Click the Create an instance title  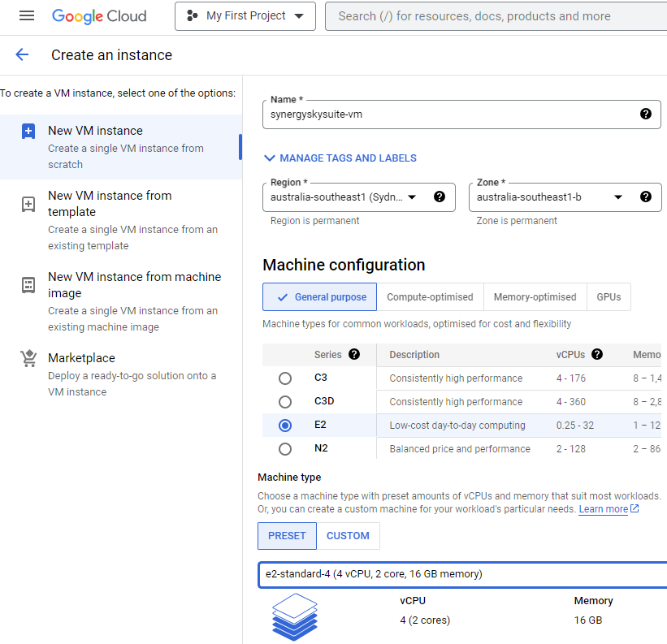click(111, 55)
